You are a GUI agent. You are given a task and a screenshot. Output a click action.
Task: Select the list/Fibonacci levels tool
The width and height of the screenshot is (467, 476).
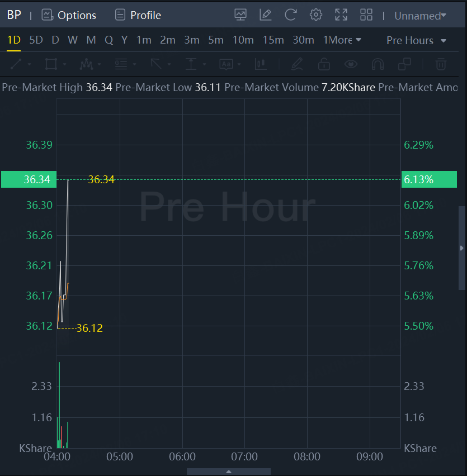pos(121,64)
